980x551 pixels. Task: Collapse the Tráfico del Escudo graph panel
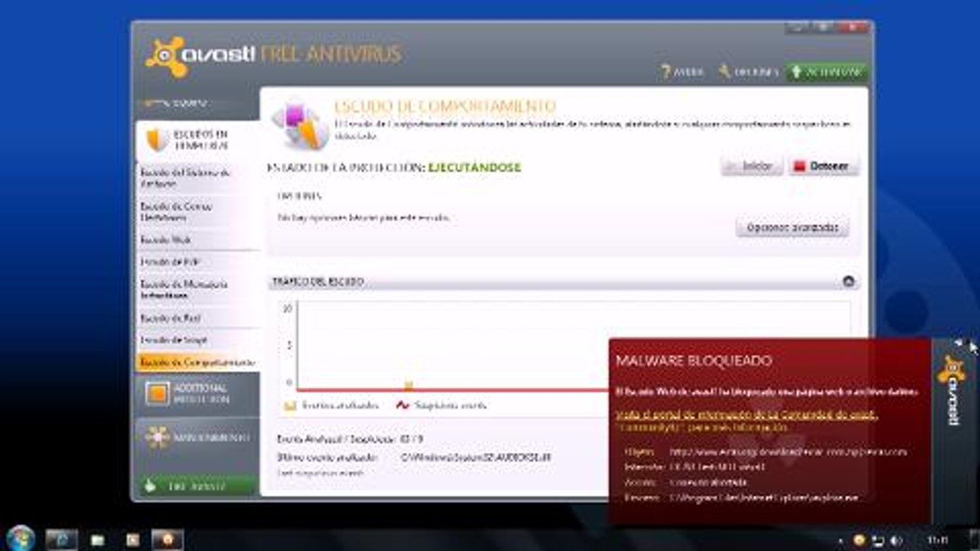[x=848, y=282]
